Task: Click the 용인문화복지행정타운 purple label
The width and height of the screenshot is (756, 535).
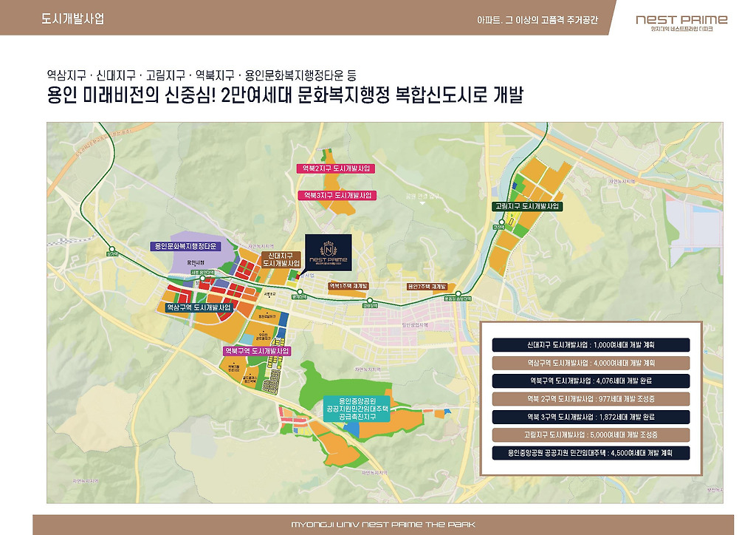Action: (185, 246)
